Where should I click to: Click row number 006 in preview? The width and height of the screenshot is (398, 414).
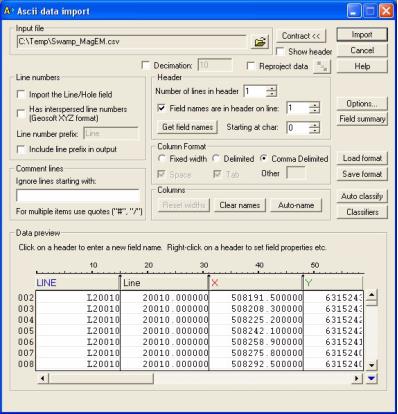click(26, 342)
